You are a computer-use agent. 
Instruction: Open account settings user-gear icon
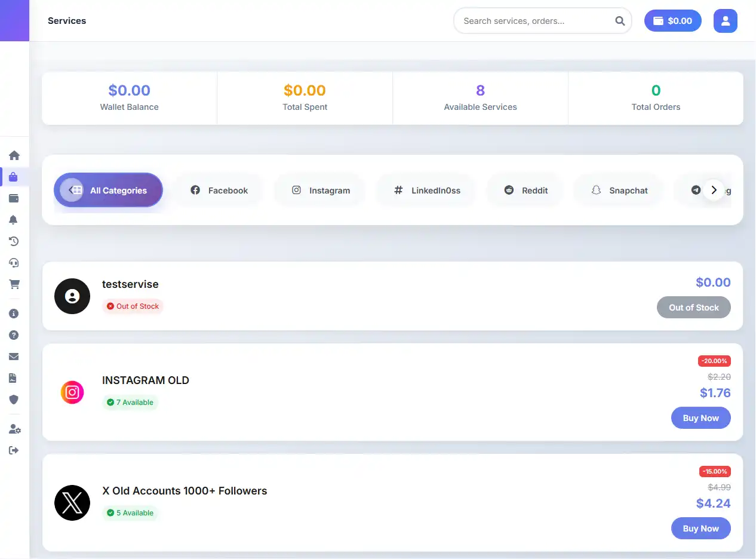pyautogui.click(x=14, y=429)
